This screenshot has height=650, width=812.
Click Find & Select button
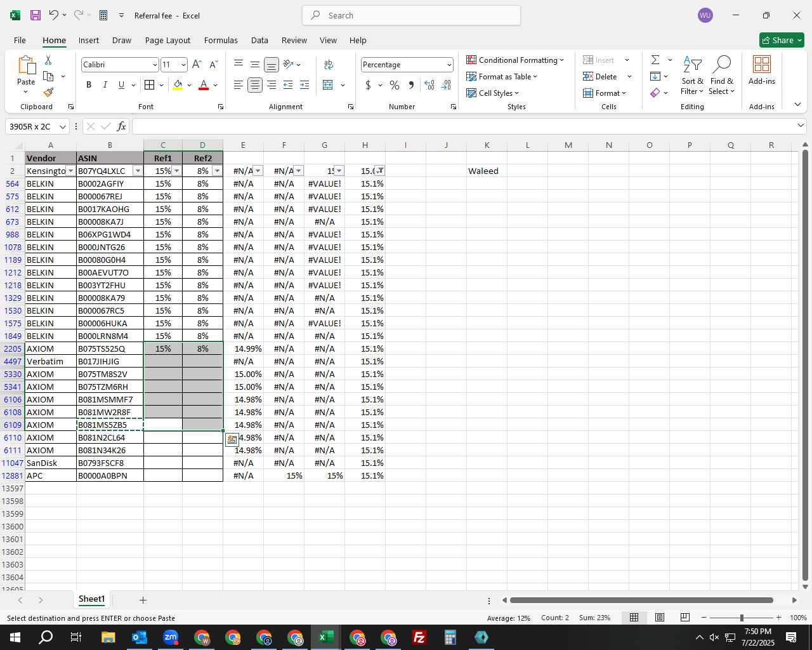[x=722, y=75]
